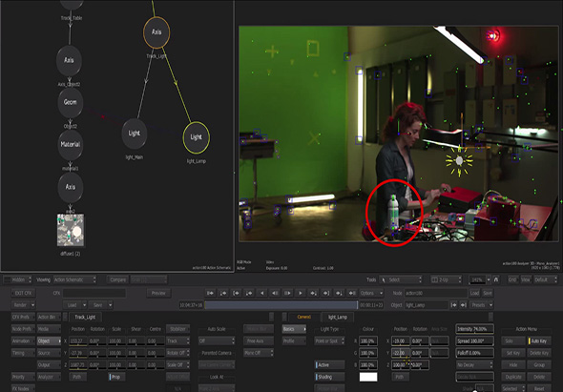
Task: Switch to the light_Lamp tab
Action: point(337,317)
